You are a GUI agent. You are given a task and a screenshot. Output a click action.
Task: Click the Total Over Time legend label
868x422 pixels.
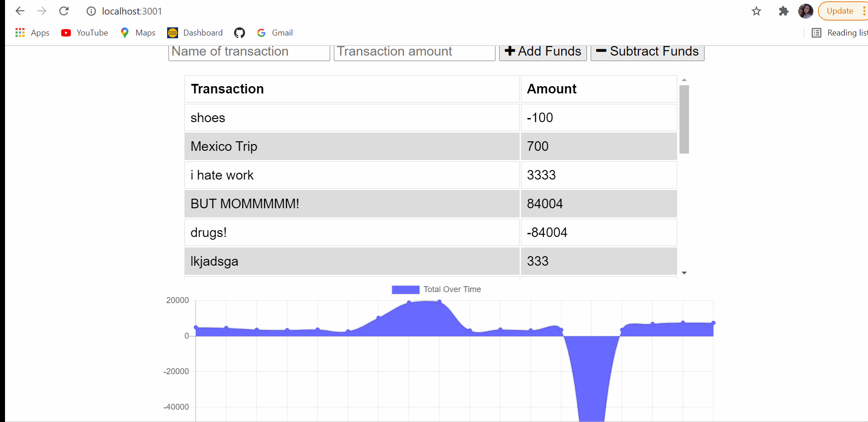[x=452, y=289]
